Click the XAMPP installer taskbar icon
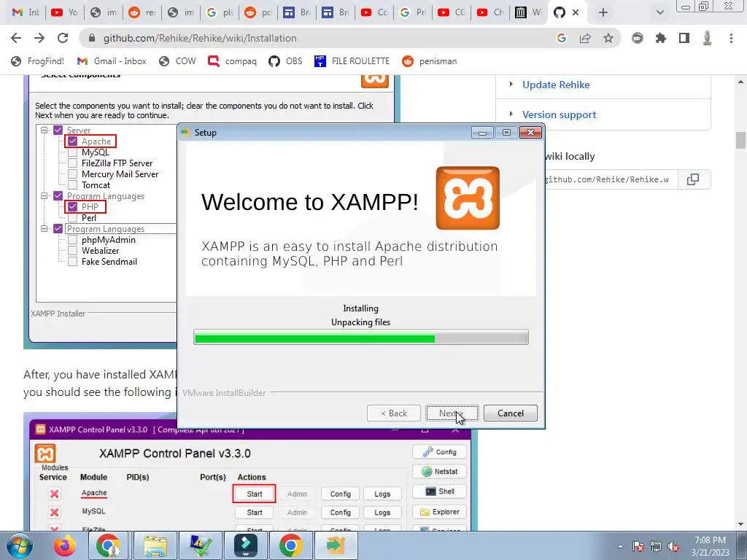This screenshot has height=560, width=747. (x=336, y=545)
